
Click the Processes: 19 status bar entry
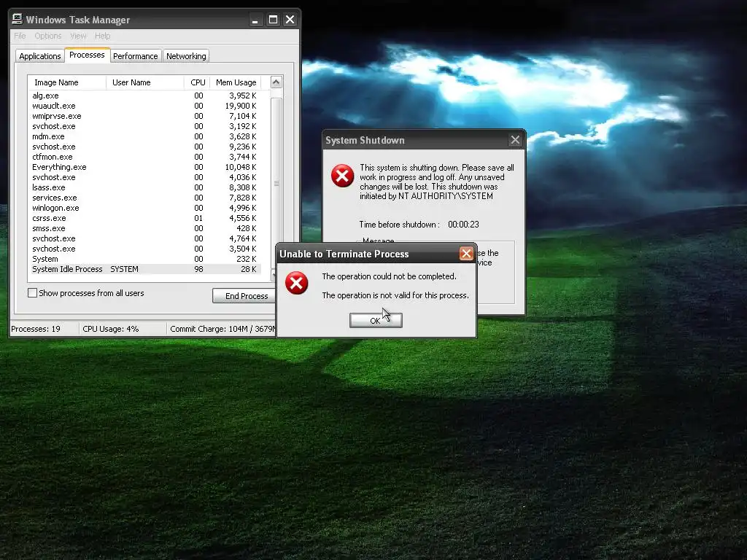tap(36, 329)
